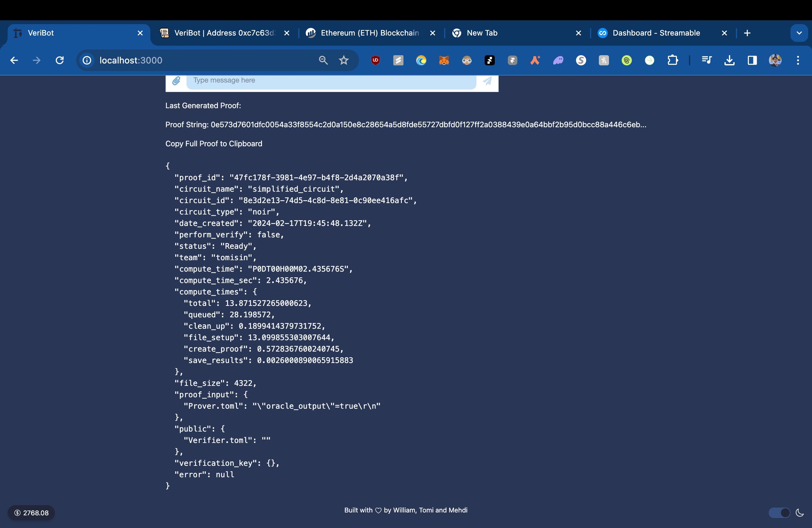This screenshot has height=528, width=812.
Task: Reload the localhost page
Action: click(x=60, y=60)
